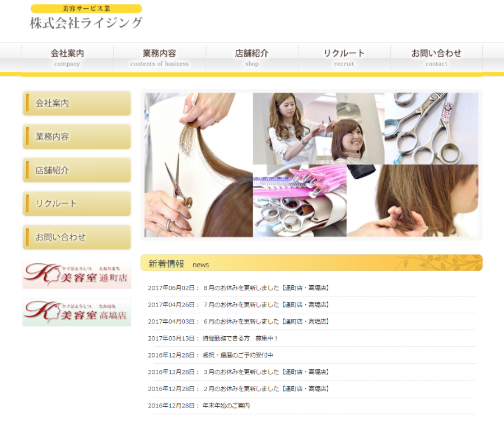Open the K美容室 通町店 banner
The height and width of the screenshot is (422, 504).
coord(77,275)
